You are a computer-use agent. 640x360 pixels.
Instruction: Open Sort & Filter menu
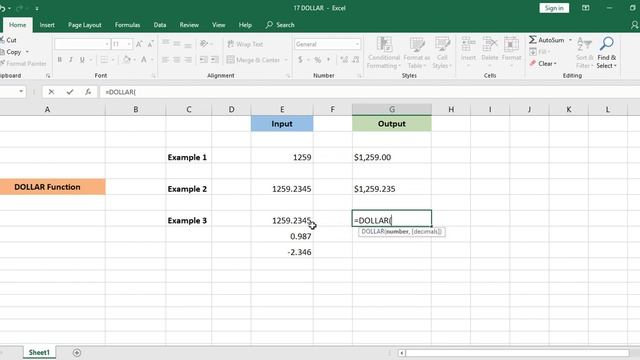(584, 53)
